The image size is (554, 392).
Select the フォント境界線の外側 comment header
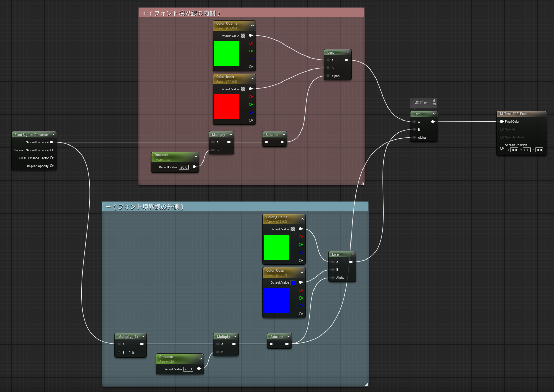[235, 207]
